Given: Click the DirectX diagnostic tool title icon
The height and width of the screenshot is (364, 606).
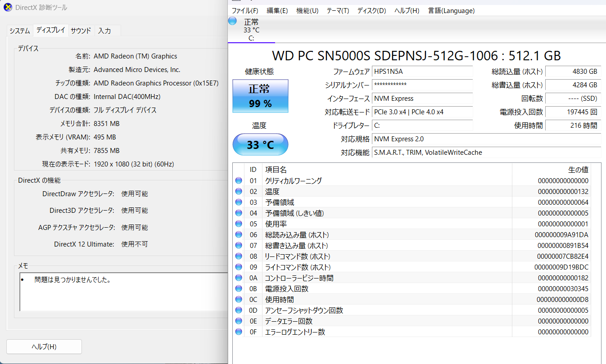Looking at the screenshot, I should click(x=7, y=8).
